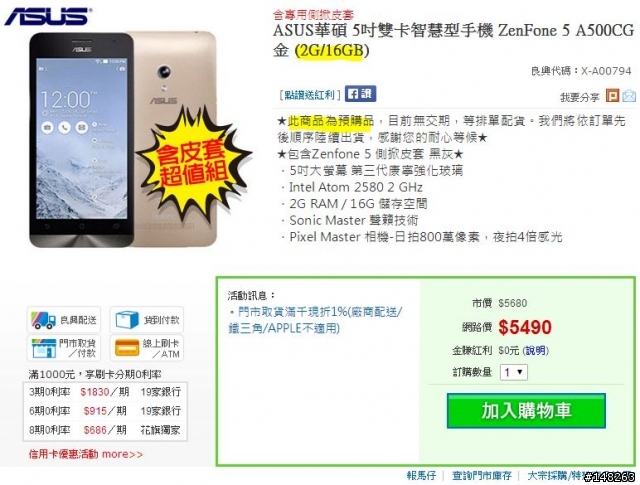
Task: Share product by email envelope icon
Action: pos(629,96)
